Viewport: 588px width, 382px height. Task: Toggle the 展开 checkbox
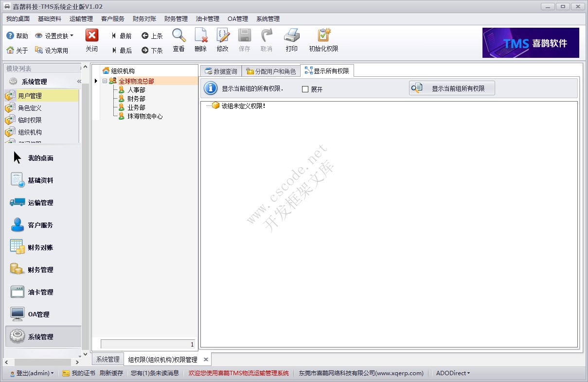tap(305, 89)
